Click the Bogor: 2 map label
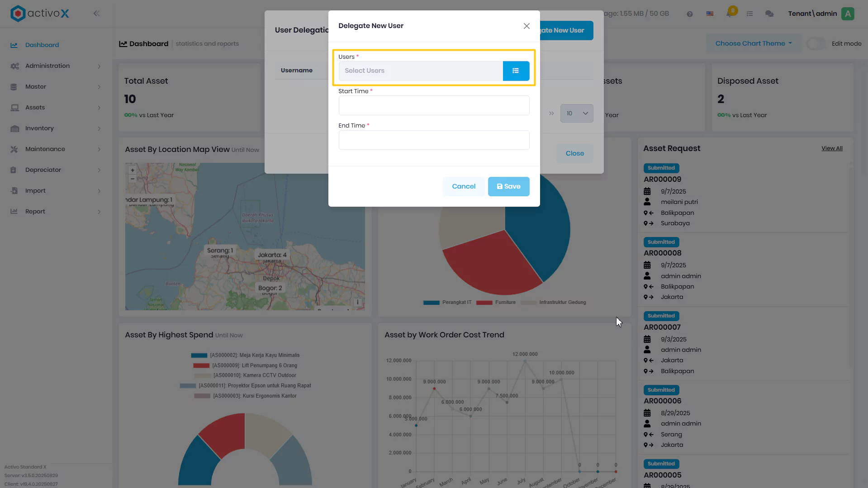 (270, 288)
